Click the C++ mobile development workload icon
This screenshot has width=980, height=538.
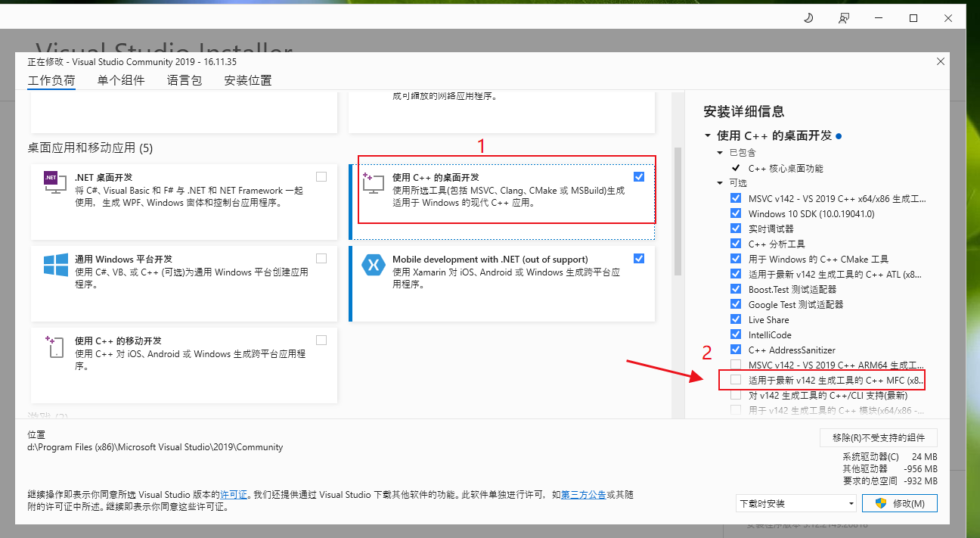(x=55, y=347)
